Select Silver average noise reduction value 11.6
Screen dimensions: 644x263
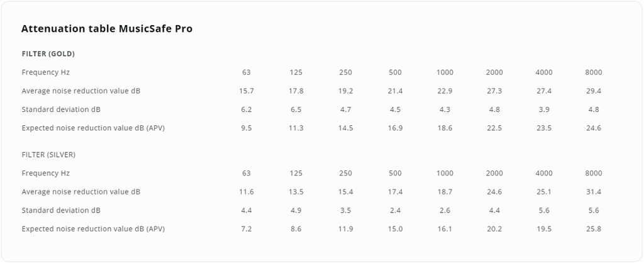click(247, 191)
